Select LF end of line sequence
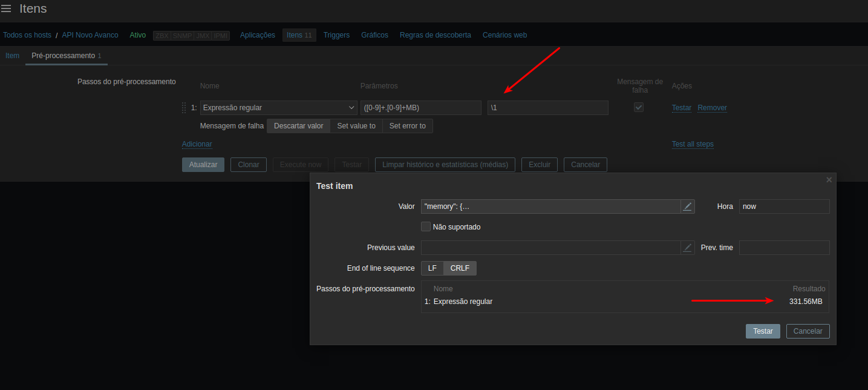Image resolution: width=868 pixels, height=390 pixels. coord(432,268)
